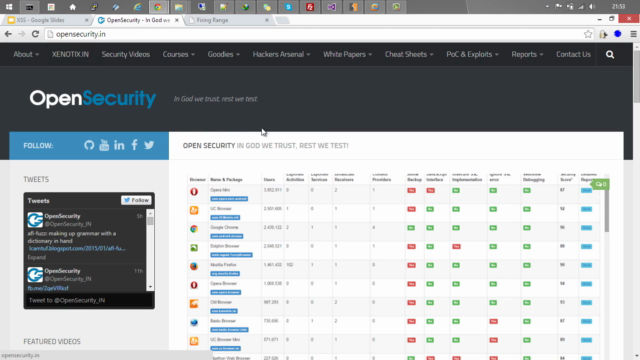
Task: Click the OpenSecurity logo
Action: point(93,98)
